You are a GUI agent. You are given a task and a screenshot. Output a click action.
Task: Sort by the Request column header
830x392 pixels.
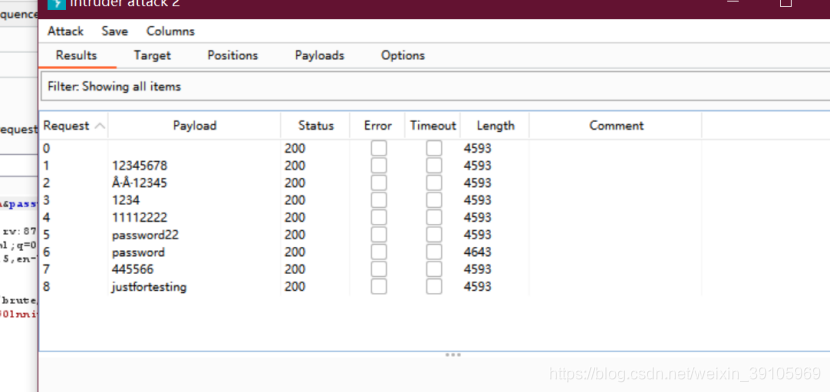[x=74, y=126]
